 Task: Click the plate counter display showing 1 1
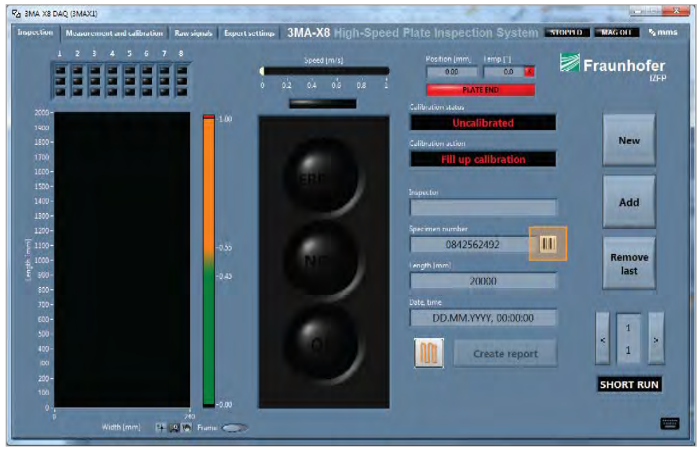[629, 339]
